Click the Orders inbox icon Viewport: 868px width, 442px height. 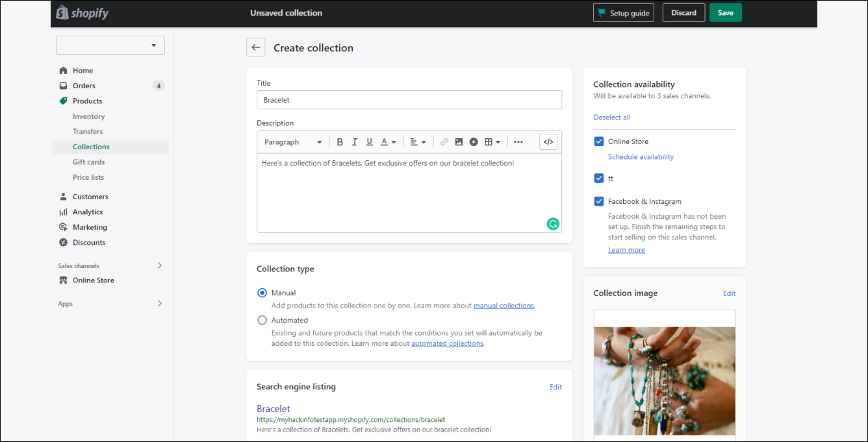63,86
